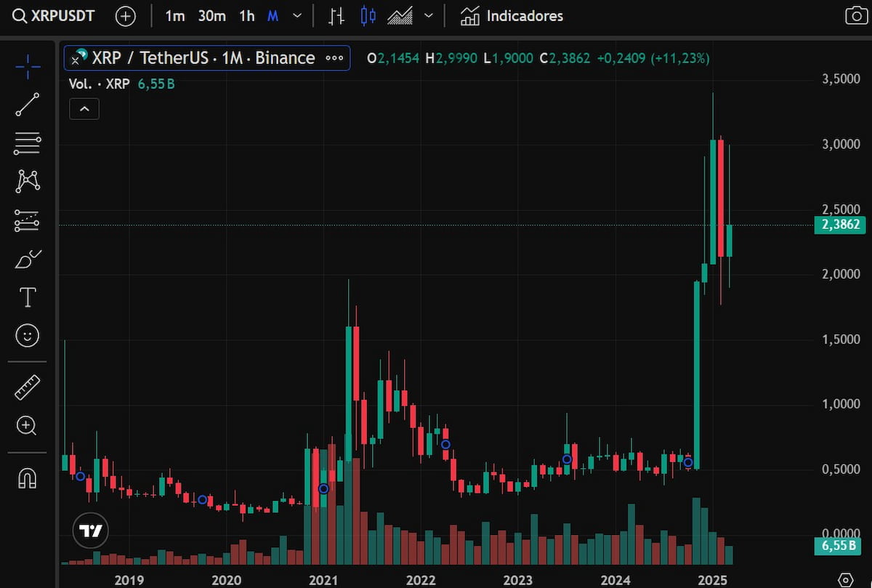
Task: Expand the chart style dropdown arrow
Action: click(x=429, y=15)
